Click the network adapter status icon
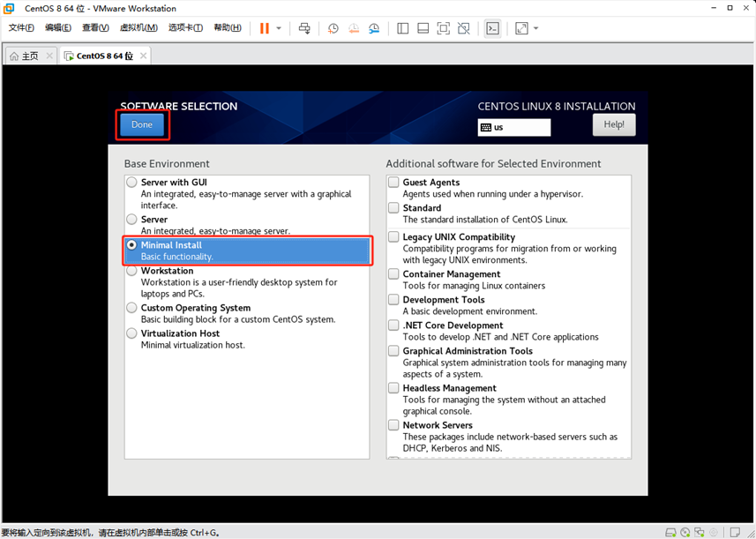Viewport: 756px width, 539px height. 700,532
